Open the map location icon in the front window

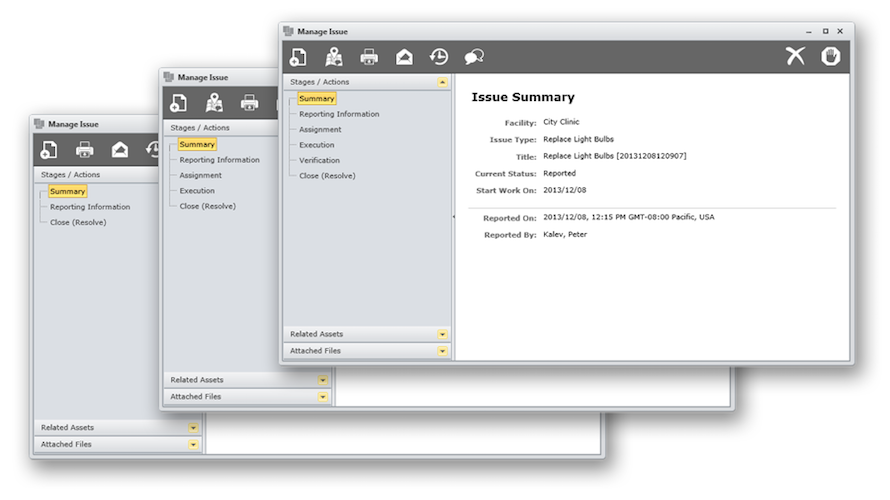pos(333,57)
